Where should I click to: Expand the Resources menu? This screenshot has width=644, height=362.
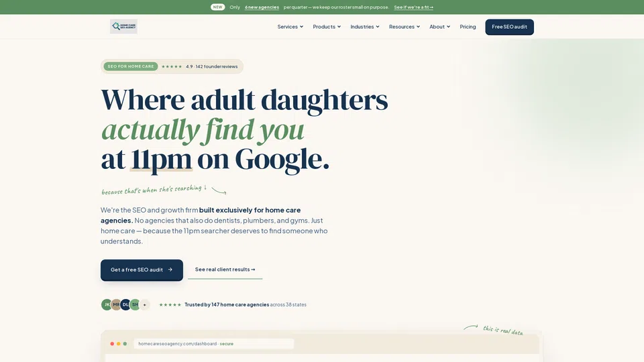405,27
